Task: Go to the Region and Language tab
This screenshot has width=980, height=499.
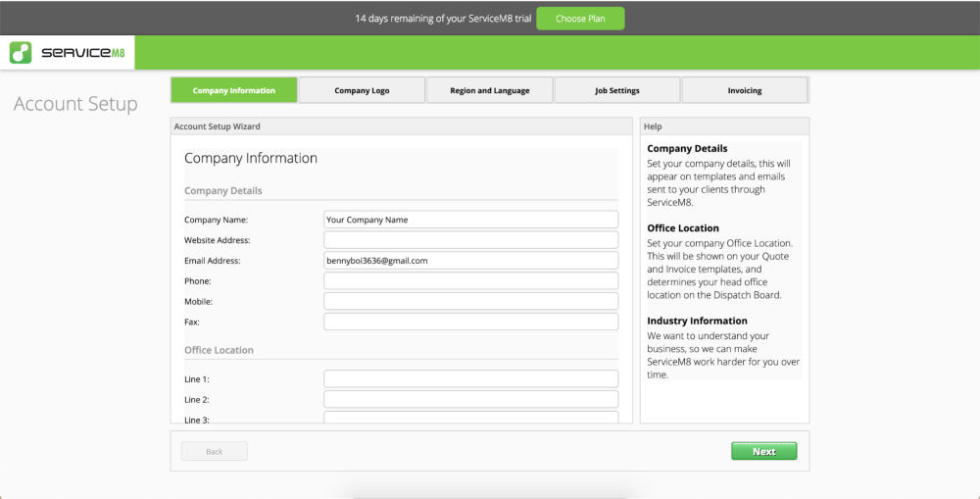Action: (x=489, y=90)
